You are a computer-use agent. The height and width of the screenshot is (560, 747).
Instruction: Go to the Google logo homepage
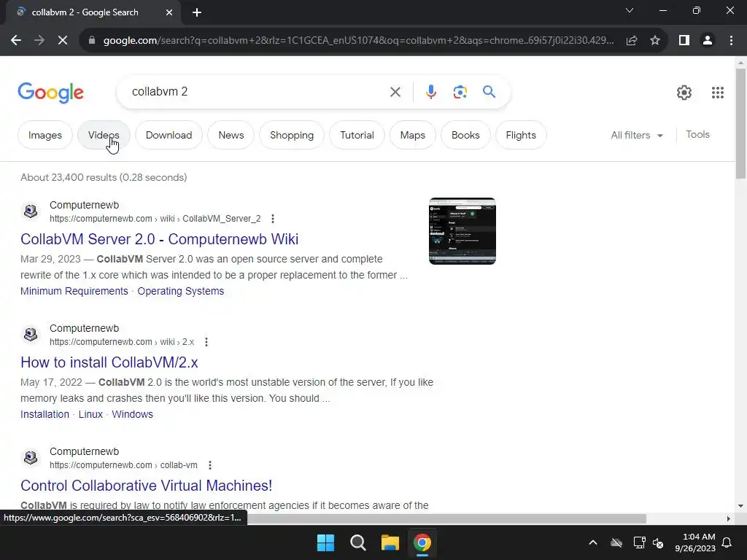(50, 93)
